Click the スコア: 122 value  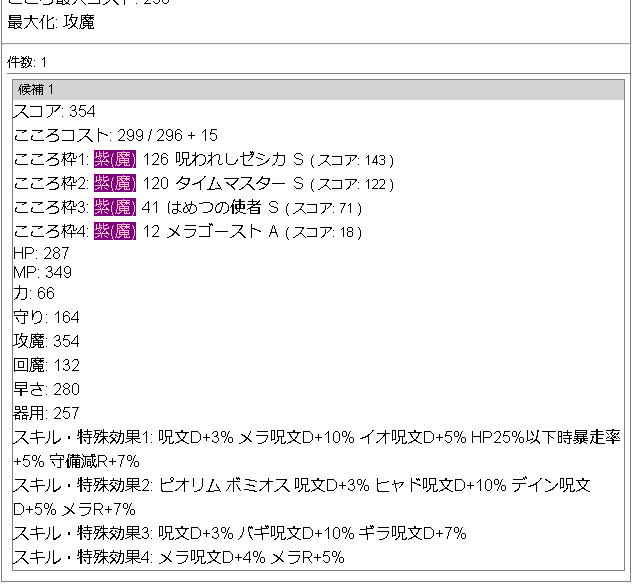pyautogui.click(x=352, y=184)
